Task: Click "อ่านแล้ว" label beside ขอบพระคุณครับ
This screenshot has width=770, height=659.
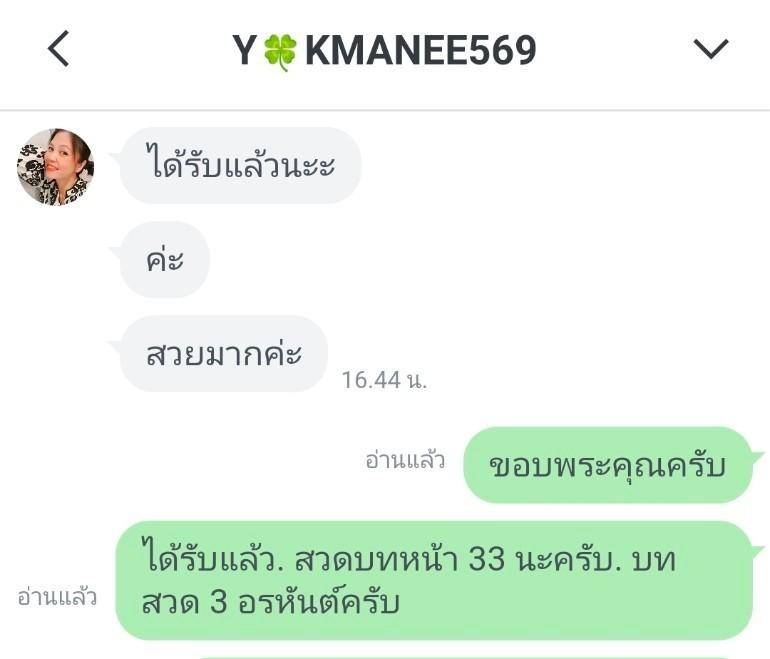Action: point(405,461)
